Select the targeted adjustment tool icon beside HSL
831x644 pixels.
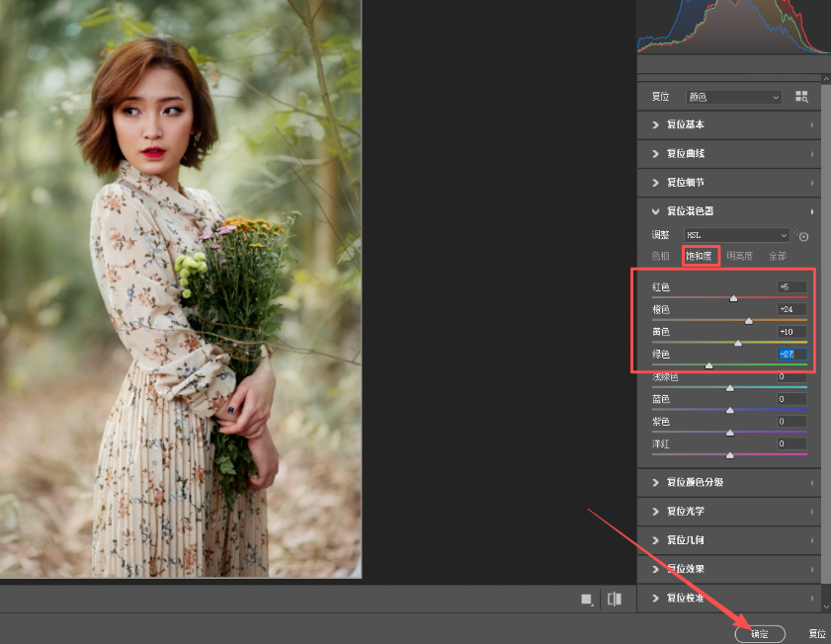(x=802, y=236)
